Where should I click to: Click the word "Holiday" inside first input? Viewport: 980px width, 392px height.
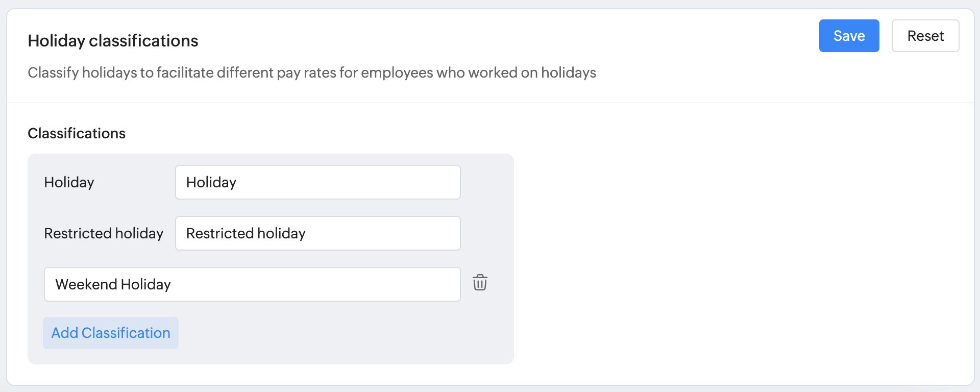click(x=211, y=182)
